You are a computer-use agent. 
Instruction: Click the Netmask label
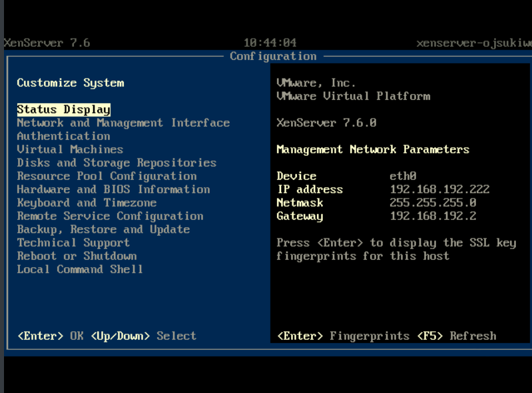[x=300, y=202]
